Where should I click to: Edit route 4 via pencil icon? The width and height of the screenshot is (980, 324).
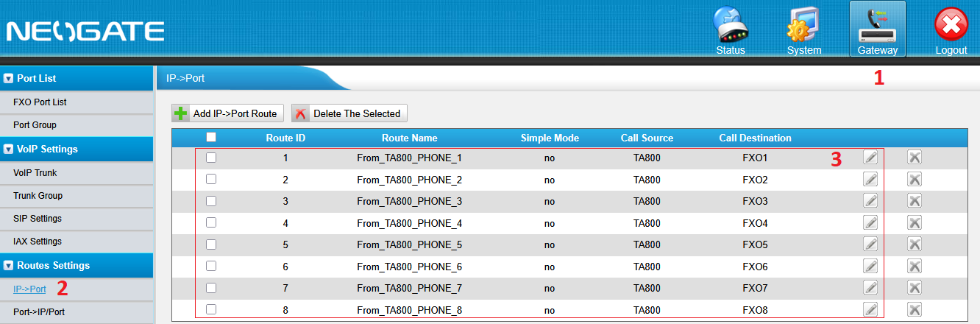pyautogui.click(x=870, y=222)
